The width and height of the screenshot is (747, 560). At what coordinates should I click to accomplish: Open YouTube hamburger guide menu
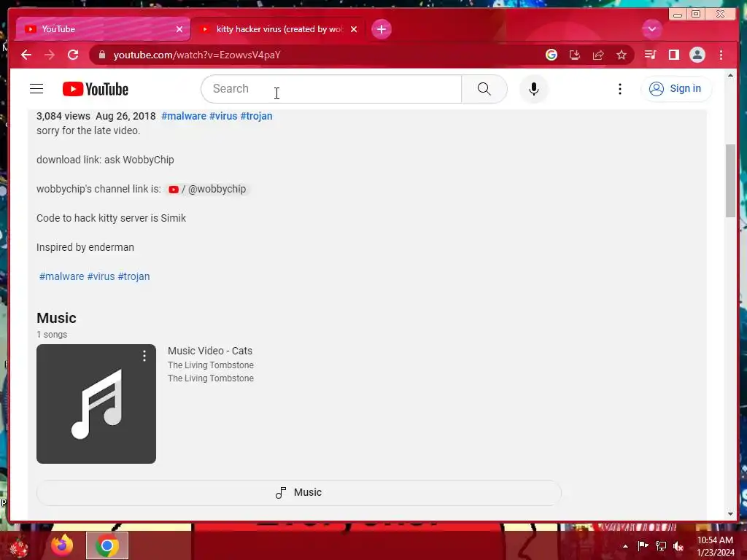(x=36, y=88)
